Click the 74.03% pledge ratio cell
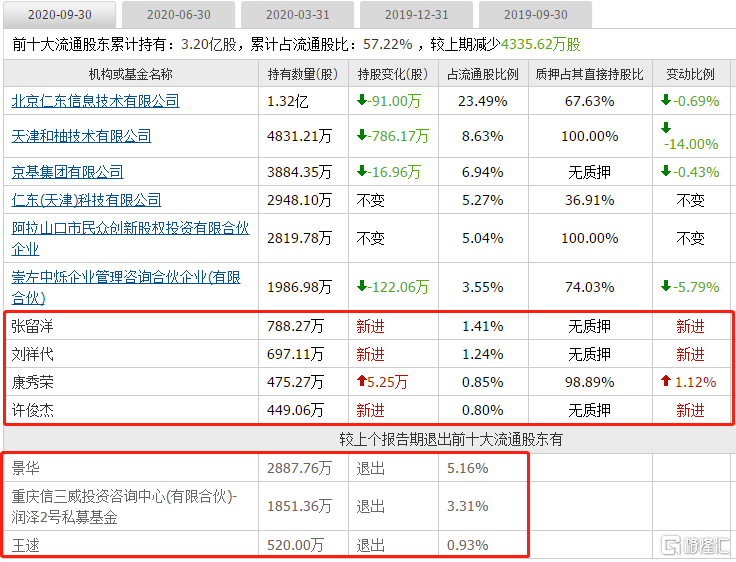The height and width of the screenshot is (562, 736). tap(590, 287)
